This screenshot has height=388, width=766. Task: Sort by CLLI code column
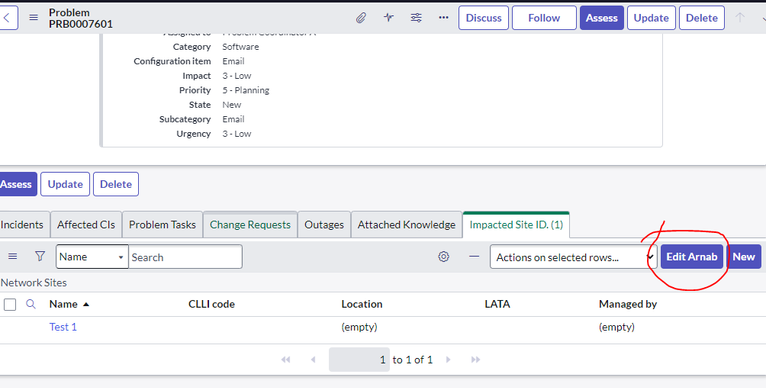point(212,304)
